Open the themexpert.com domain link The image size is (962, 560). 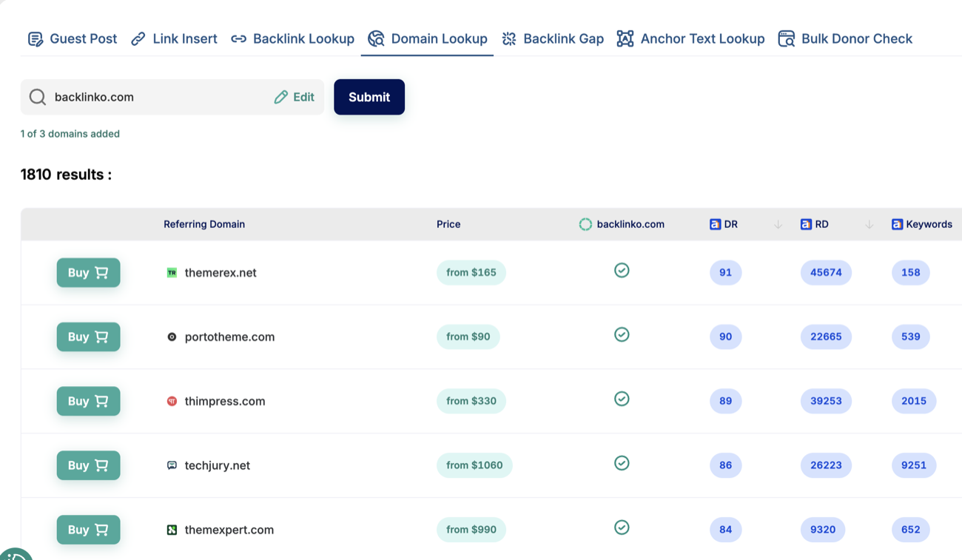[229, 530]
